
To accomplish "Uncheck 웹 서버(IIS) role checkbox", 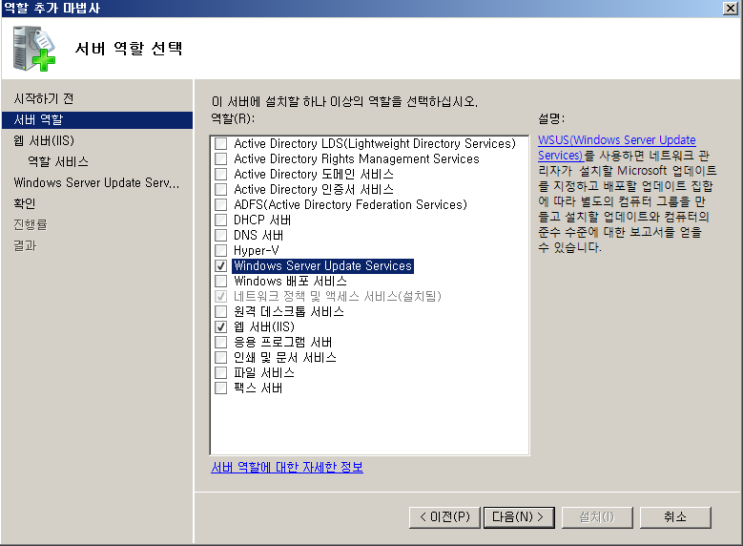I will [221, 327].
